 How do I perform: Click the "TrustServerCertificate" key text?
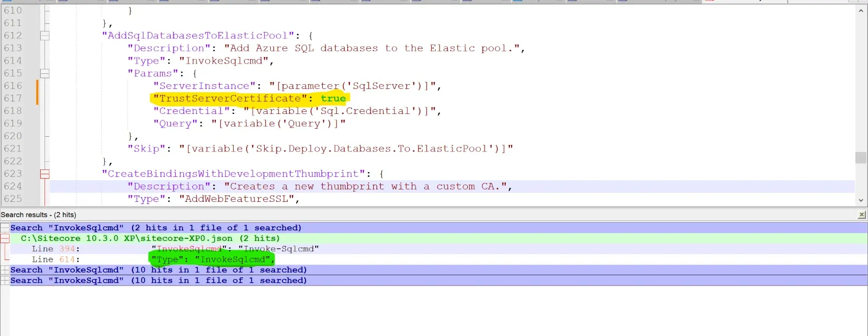click(x=230, y=98)
